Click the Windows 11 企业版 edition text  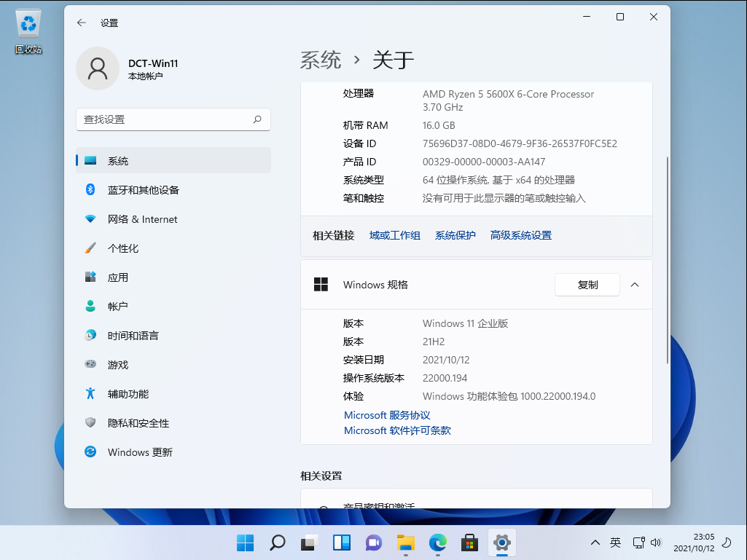[x=466, y=323]
